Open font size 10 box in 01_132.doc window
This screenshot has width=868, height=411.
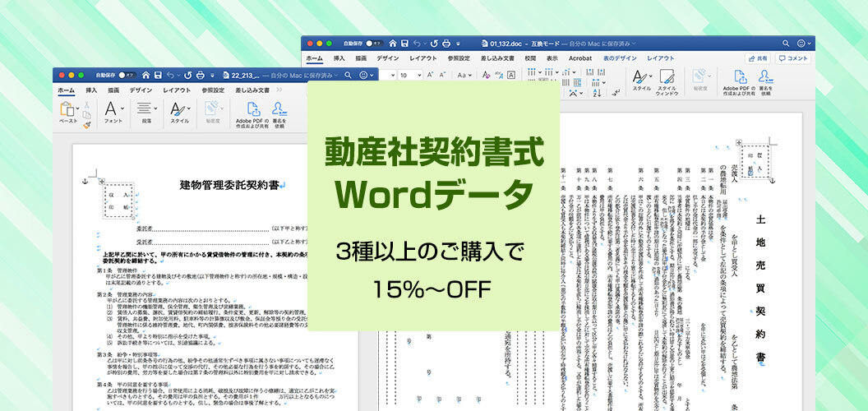(x=410, y=75)
